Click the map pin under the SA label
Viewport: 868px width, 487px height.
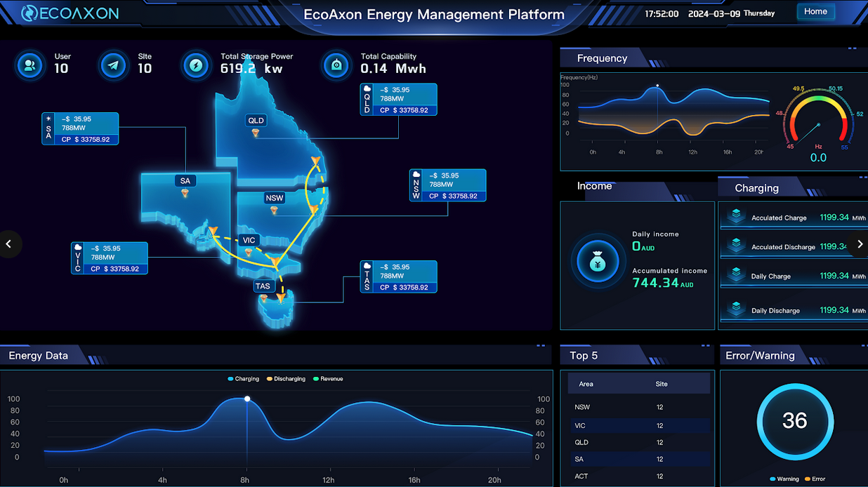[185, 193]
